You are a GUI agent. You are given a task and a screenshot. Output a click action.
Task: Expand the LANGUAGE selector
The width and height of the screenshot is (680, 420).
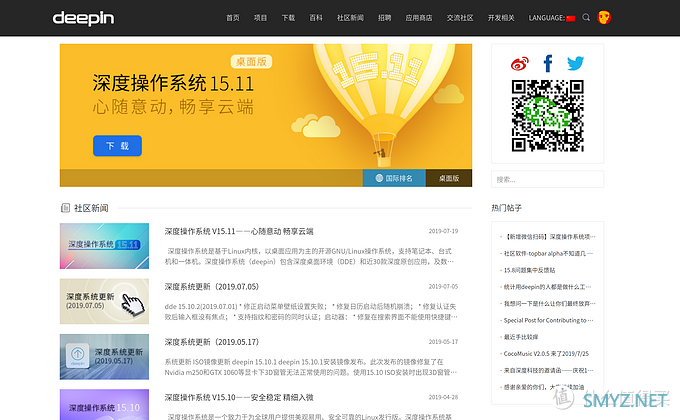pyautogui.click(x=551, y=18)
